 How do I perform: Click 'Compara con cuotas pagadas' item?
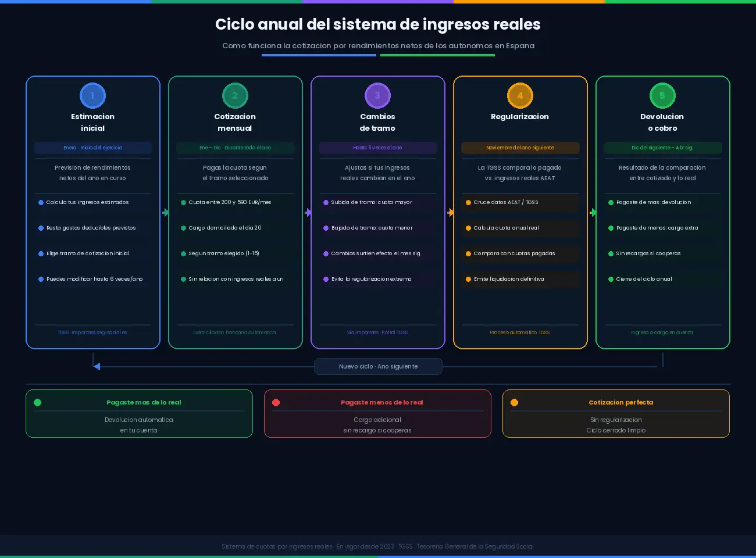520,253
